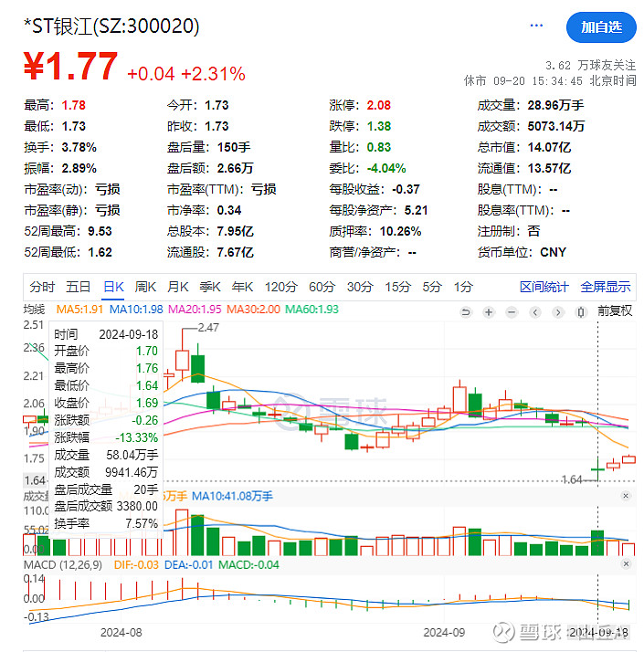Switch to the 30分 chart tab

(360, 287)
